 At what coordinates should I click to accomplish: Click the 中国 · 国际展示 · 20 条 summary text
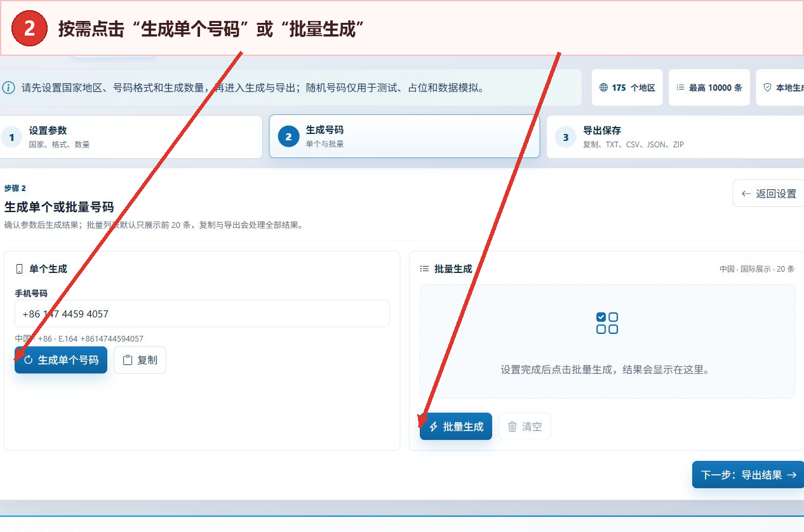(x=757, y=269)
